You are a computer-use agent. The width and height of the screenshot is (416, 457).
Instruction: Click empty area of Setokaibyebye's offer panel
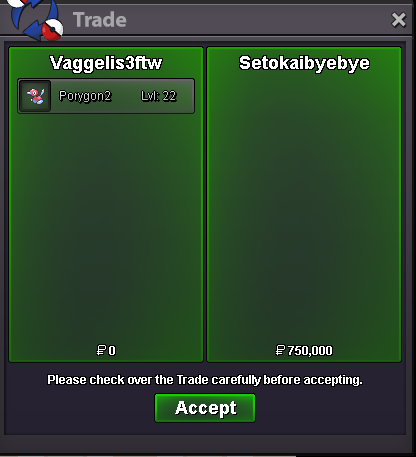pos(304,207)
